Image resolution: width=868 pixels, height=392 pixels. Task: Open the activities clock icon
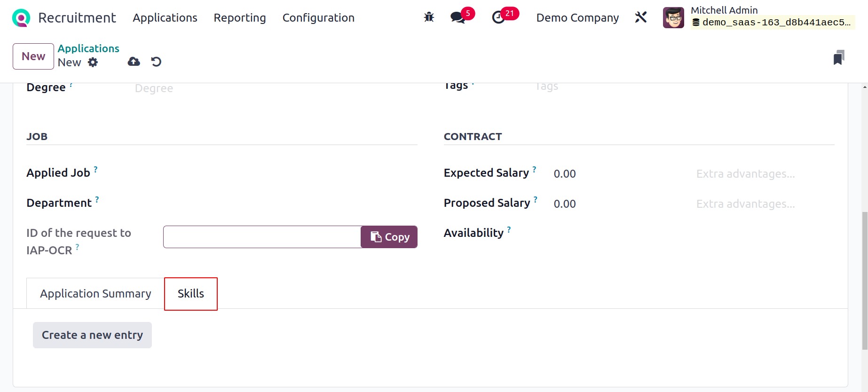(x=498, y=17)
